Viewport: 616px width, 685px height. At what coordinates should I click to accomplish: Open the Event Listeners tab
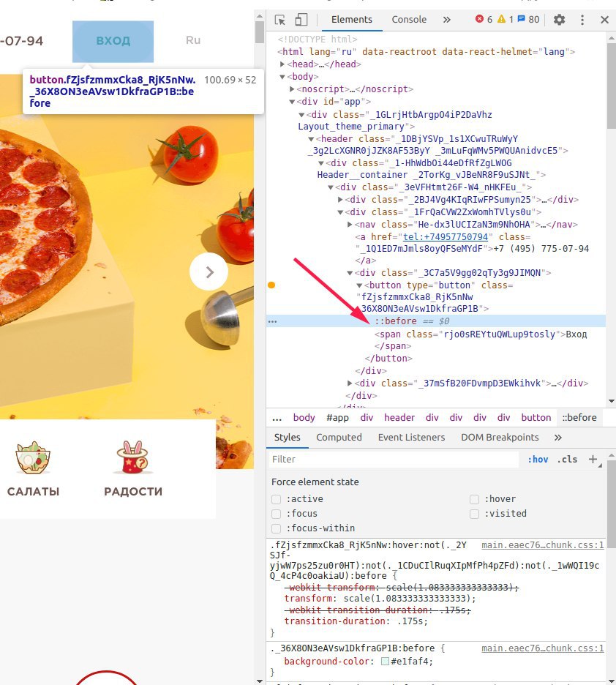(411, 438)
